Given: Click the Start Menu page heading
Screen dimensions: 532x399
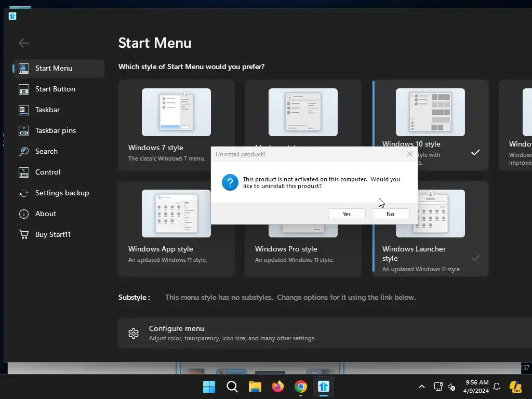Looking at the screenshot, I should [x=155, y=43].
